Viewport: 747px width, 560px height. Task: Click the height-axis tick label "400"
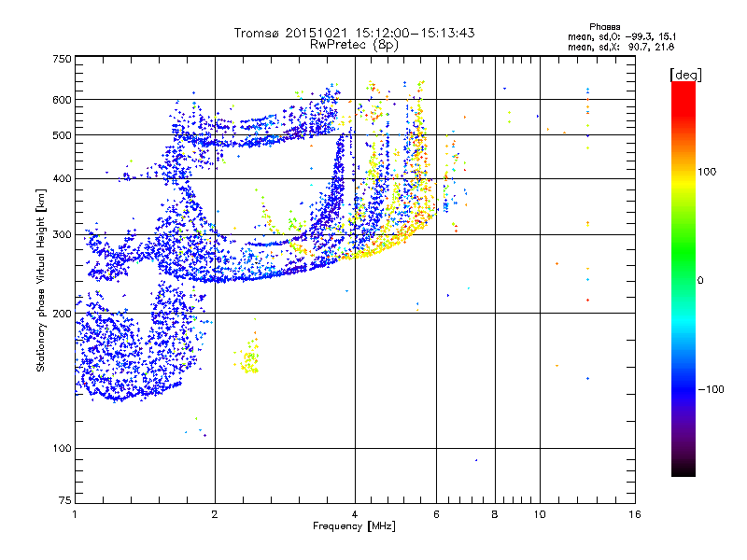click(62, 179)
